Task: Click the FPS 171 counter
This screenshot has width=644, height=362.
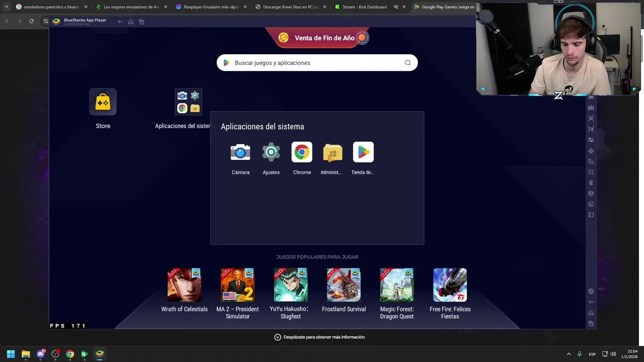Action: [67, 326]
